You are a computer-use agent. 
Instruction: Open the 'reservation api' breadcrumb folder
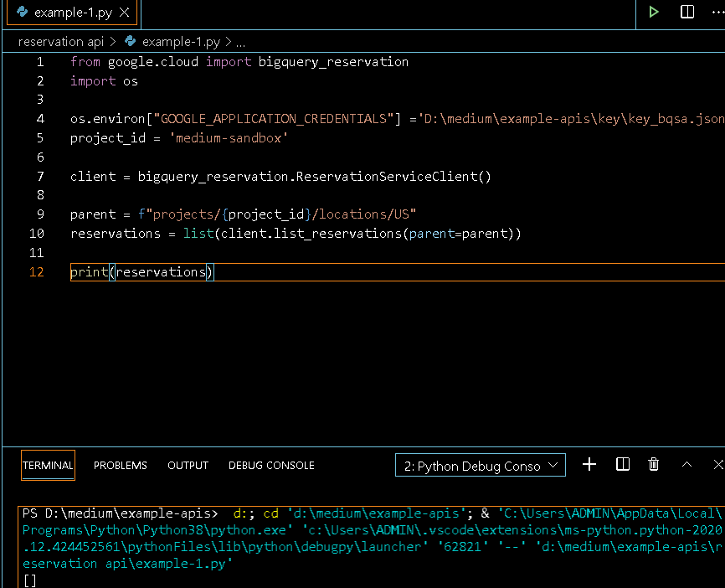coord(61,42)
